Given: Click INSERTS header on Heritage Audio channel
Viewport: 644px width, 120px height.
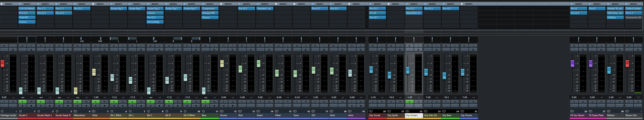Looking at the screenshot, I should coord(9,4).
